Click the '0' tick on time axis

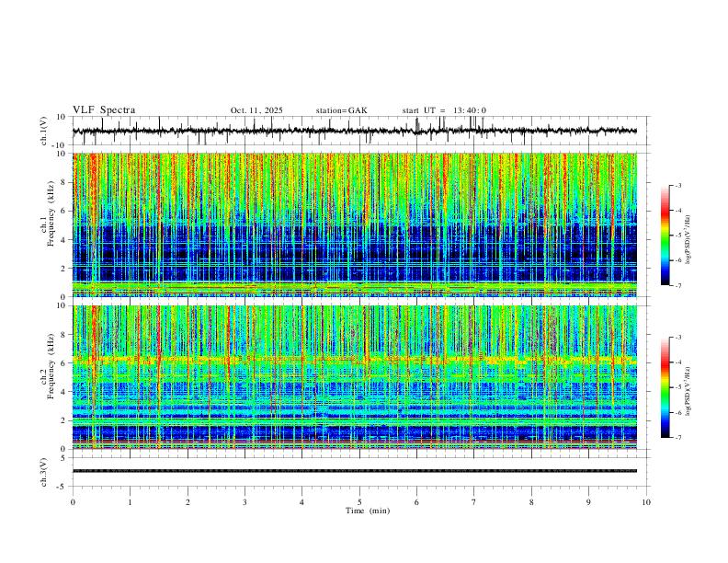tap(73, 502)
